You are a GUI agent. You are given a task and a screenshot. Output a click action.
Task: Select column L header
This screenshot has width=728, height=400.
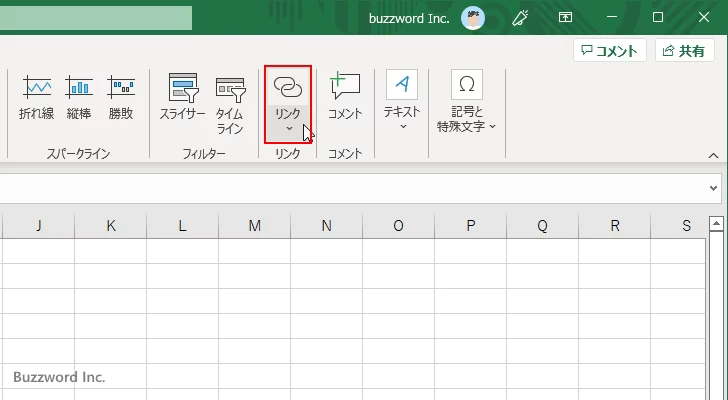(x=182, y=226)
